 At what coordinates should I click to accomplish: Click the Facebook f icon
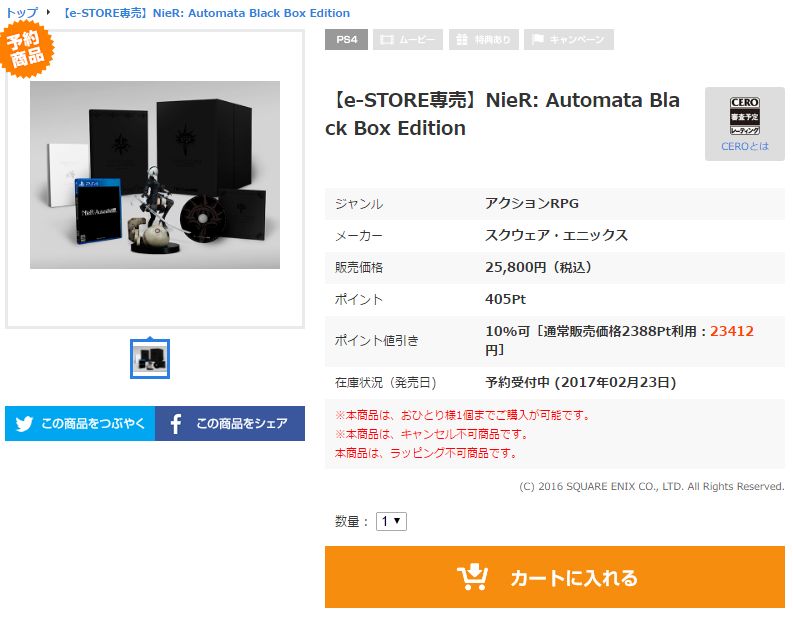click(175, 424)
